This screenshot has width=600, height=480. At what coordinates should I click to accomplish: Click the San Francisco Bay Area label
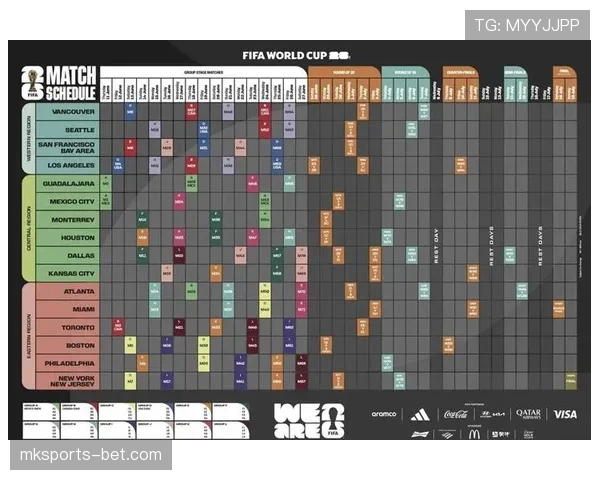coord(68,147)
